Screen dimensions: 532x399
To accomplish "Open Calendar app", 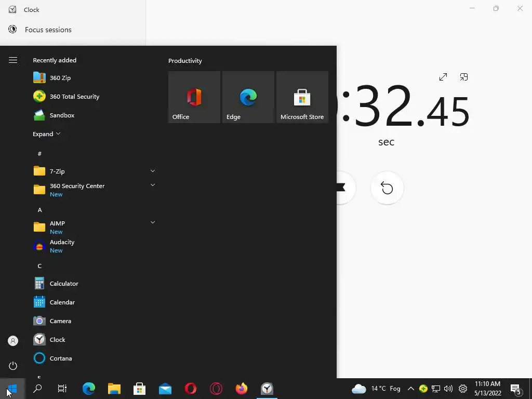I will click(95, 302).
